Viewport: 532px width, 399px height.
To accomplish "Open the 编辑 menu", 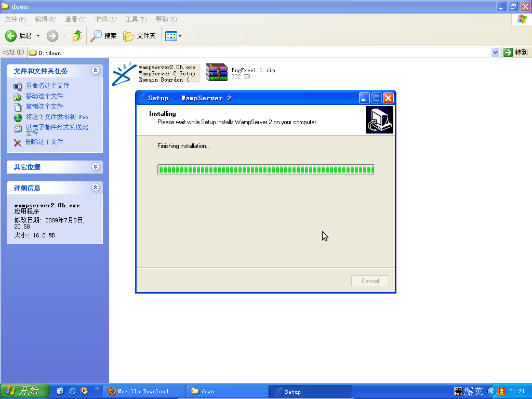I will point(46,19).
